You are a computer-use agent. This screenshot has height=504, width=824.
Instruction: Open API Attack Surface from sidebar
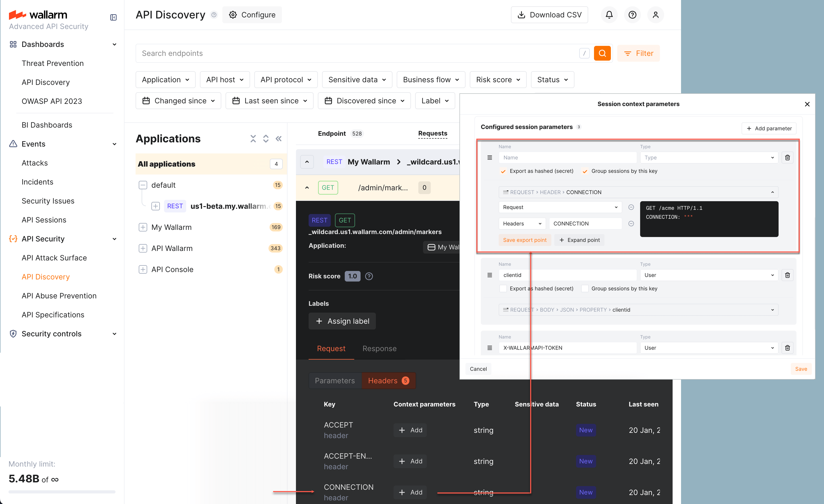[54, 258]
